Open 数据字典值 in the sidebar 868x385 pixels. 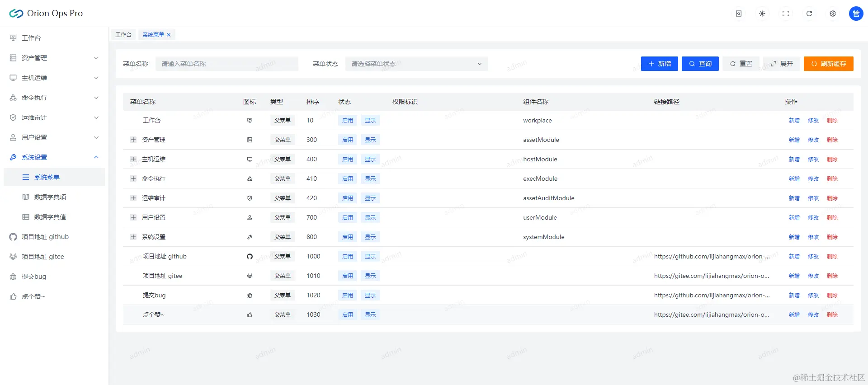click(54, 217)
